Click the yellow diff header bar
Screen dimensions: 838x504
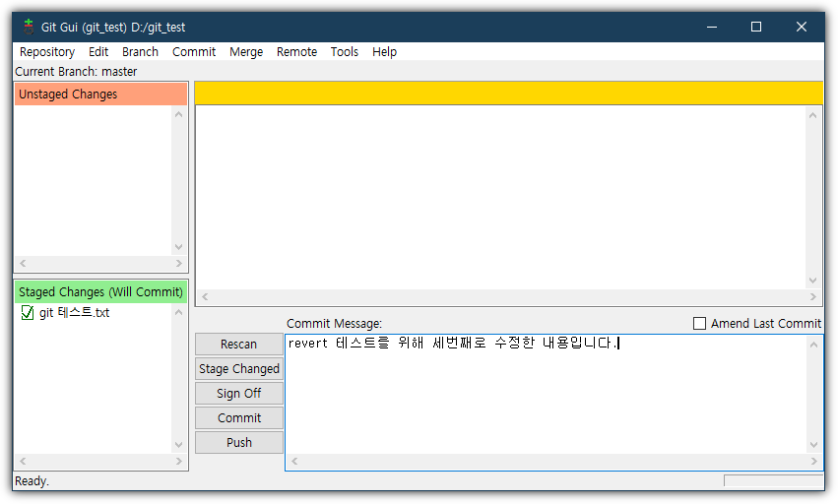pyautogui.click(x=508, y=93)
